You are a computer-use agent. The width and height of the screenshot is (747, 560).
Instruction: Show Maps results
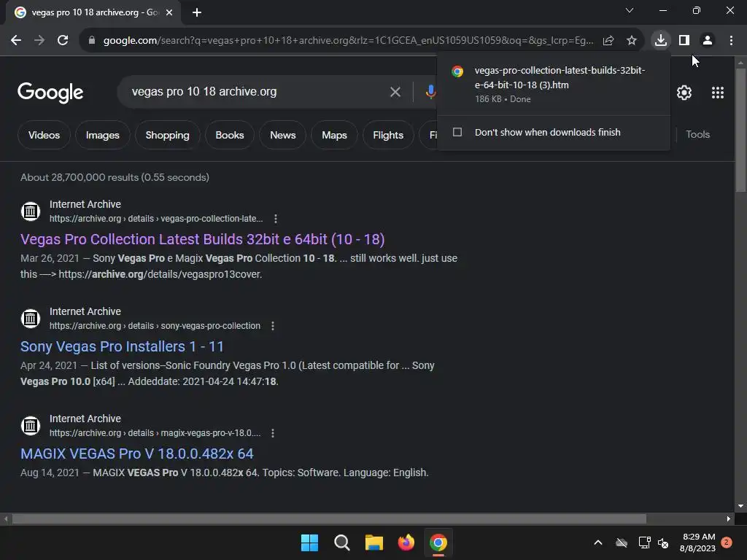tap(334, 135)
